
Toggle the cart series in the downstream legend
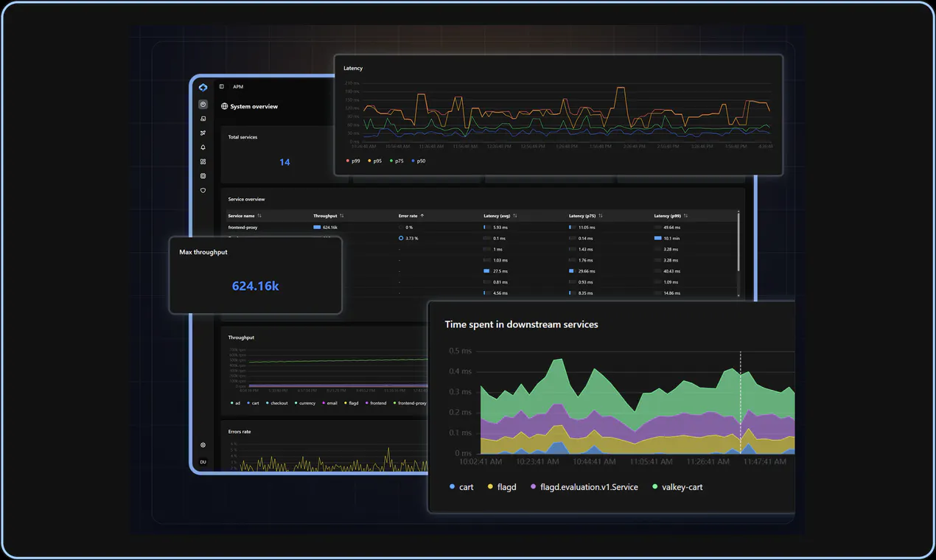coord(461,487)
